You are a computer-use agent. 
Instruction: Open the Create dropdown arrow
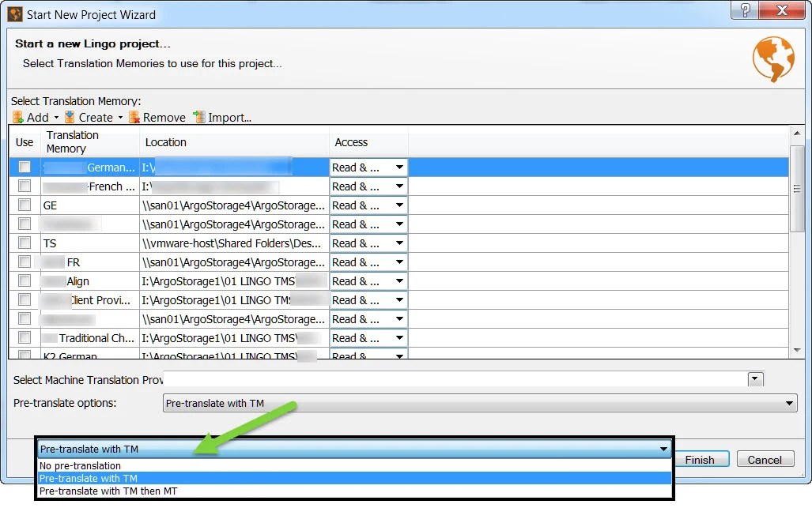(x=120, y=118)
